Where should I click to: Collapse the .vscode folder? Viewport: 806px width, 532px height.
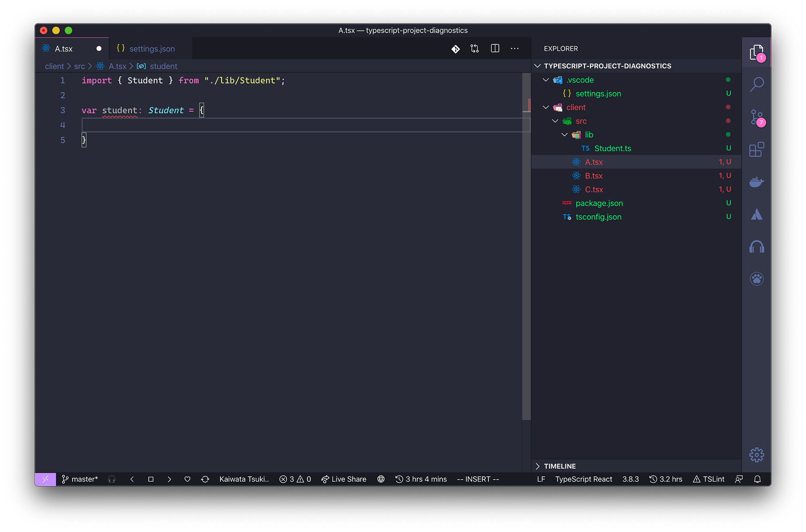click(x=546, y=80)
